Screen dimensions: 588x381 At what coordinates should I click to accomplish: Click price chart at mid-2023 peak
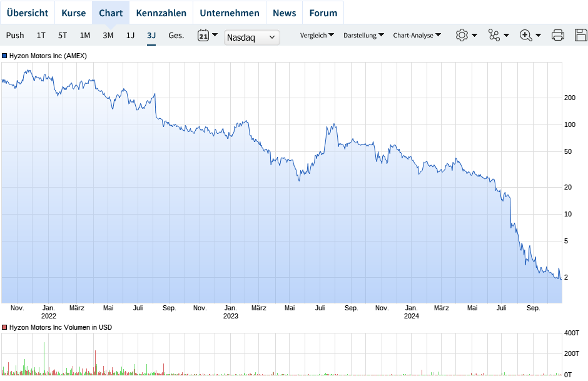(335, 124)
